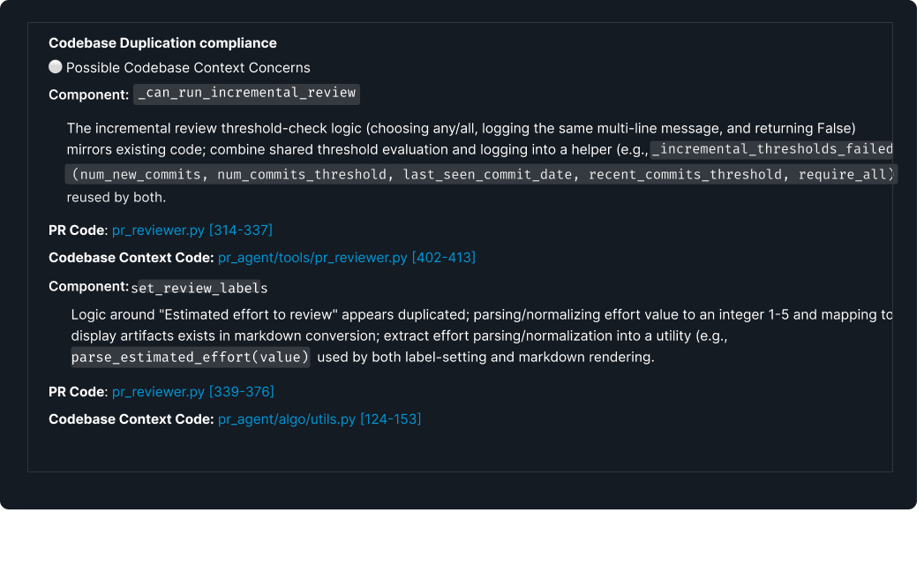Select the _incremental_thresholds_failed code chip

(x=772, y=149)
